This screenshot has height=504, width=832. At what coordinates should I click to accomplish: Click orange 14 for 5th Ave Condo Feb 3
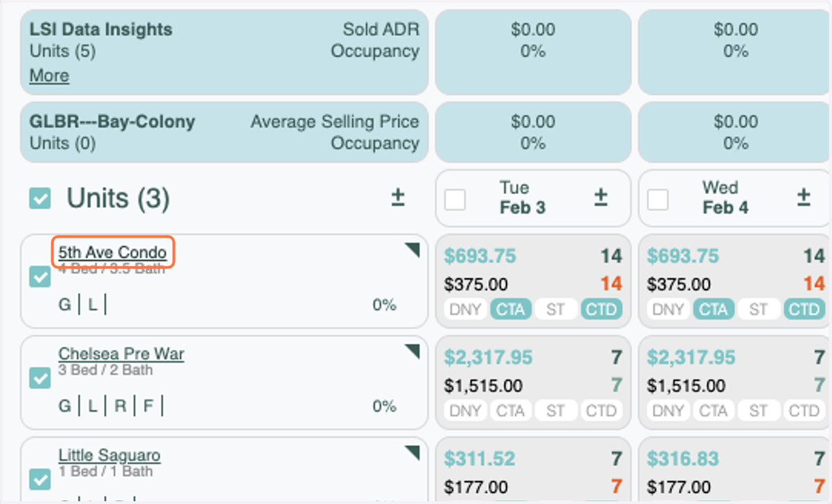click(611, 284)
